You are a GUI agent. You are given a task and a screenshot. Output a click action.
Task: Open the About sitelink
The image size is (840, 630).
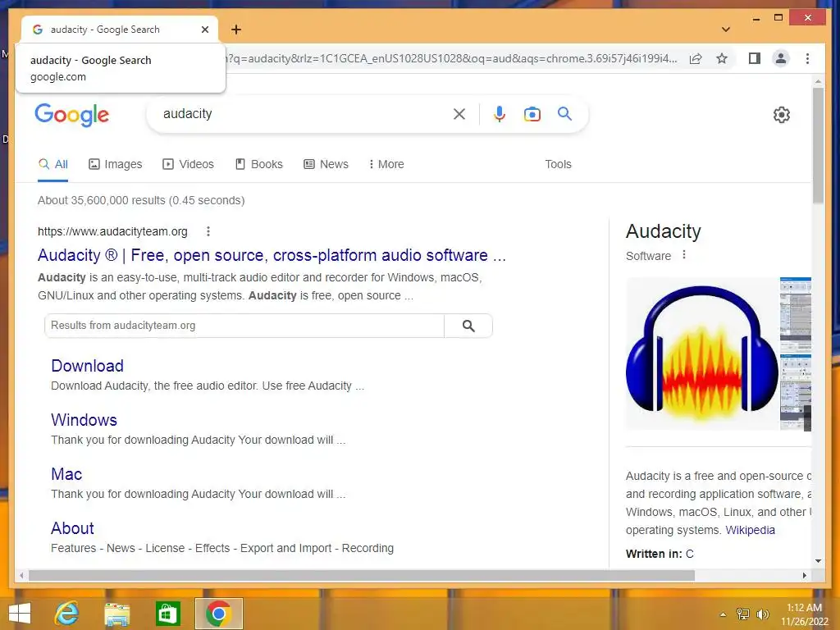click(x=72, y=528)
